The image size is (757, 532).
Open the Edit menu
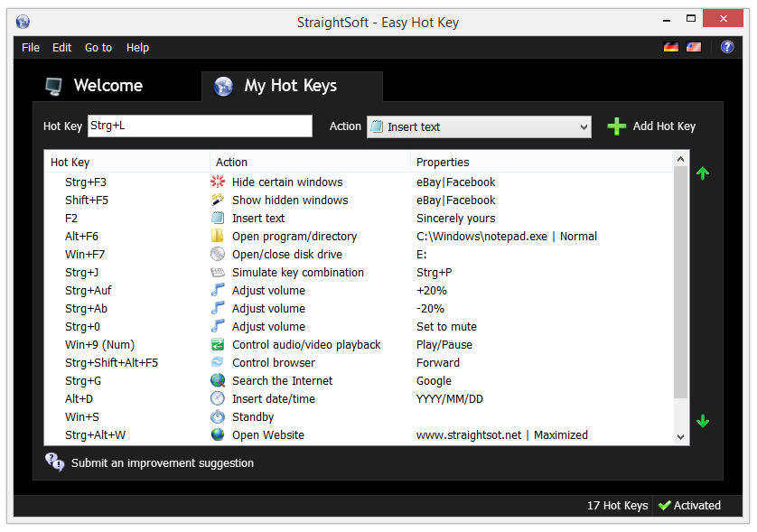pos(61,48)
